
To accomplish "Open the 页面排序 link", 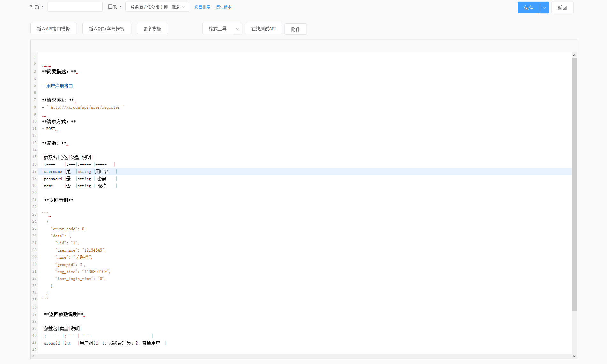I will coord(202,7).
